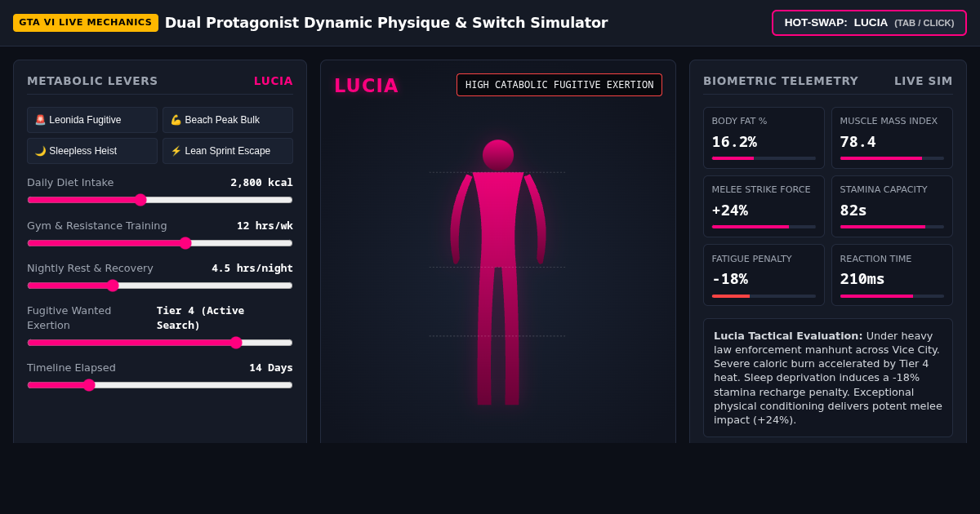
Task: Click the '12 hrs/wk' training value
Action: [x=265, y=226]
